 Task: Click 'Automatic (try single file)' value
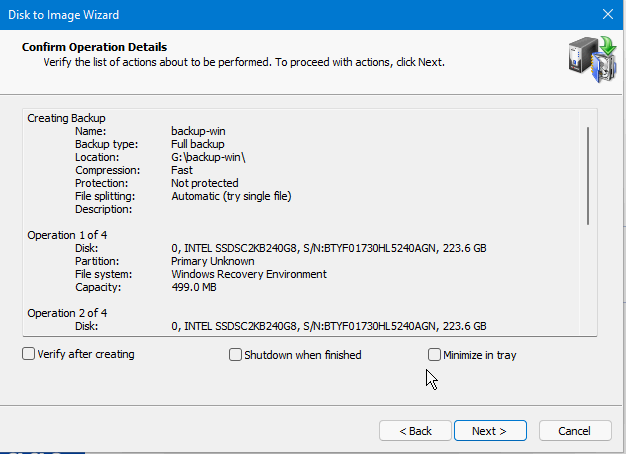click(231, 196)
